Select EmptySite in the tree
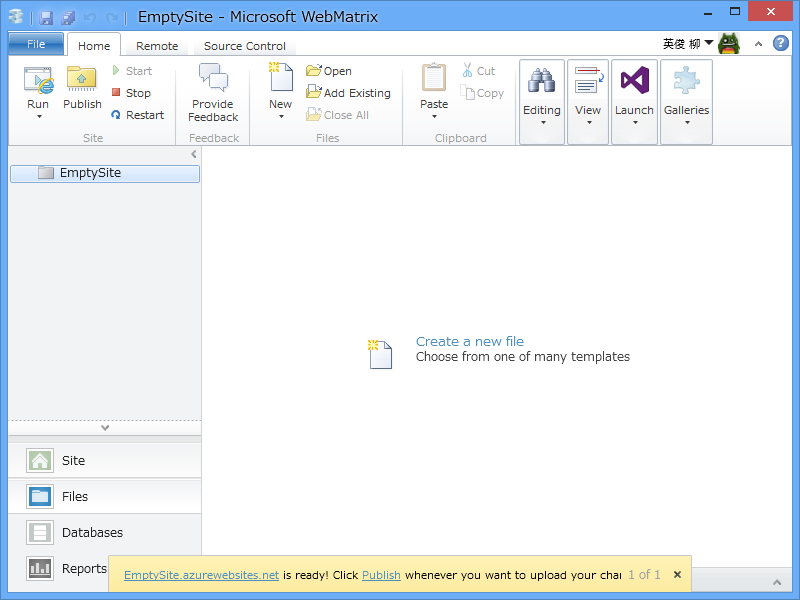 [105, 173]
